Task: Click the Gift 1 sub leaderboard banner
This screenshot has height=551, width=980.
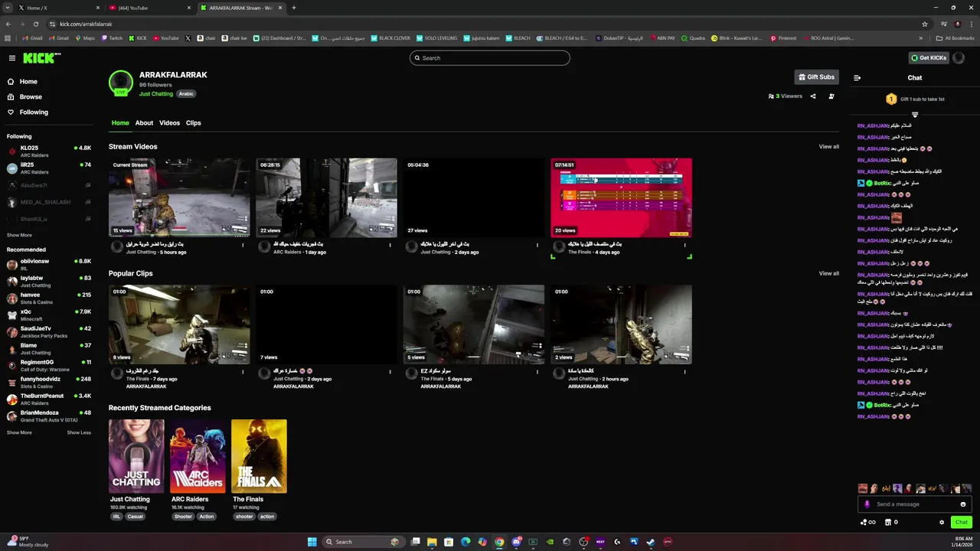Action: click(x=914, y=99)
